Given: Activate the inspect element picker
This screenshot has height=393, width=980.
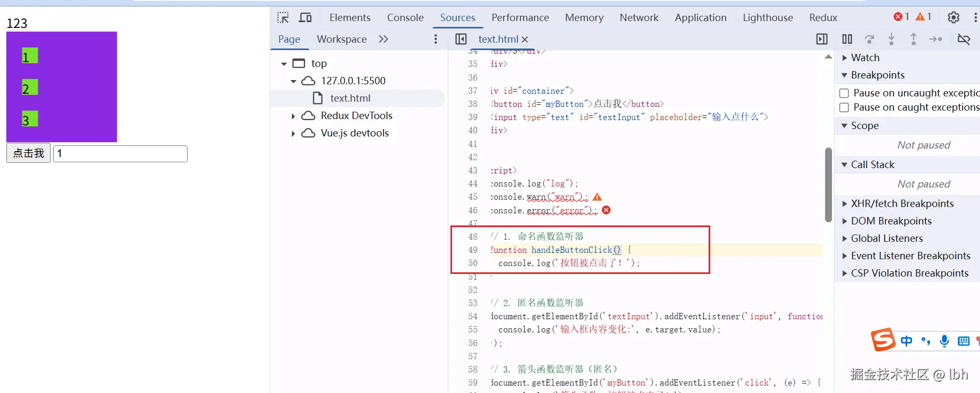Looking at the screenshot, I should (283, 17).
